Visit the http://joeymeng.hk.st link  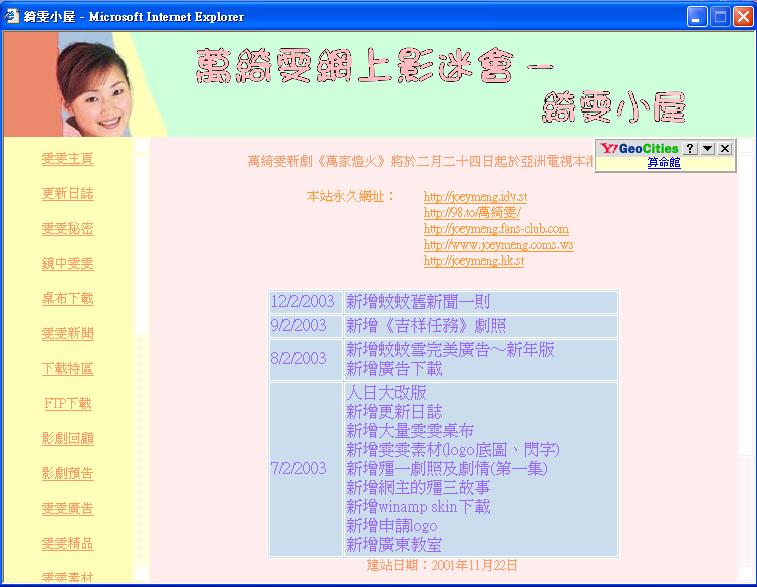(474, 261)
